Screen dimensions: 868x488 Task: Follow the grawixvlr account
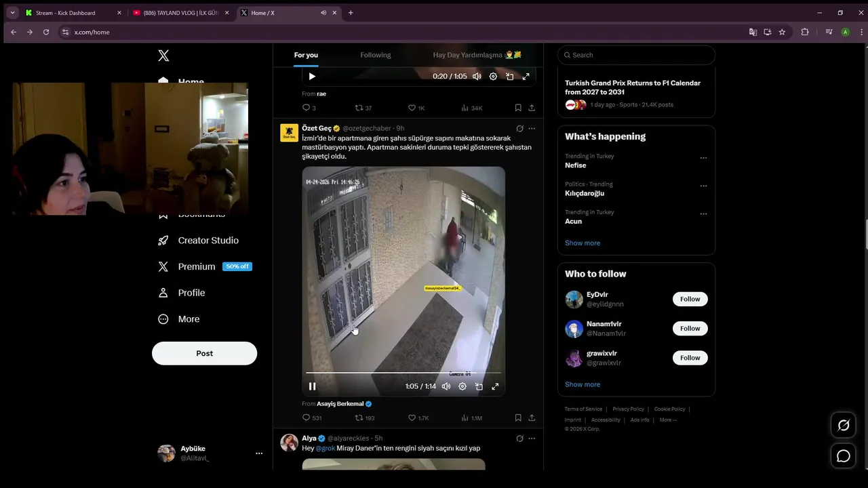pos(690,357)
